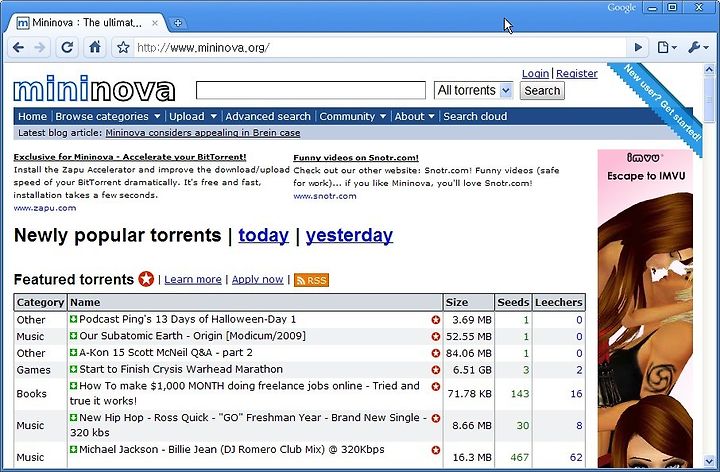Expand the Community menu
This screenshot has height=472, width=720.
pos(353,117)
